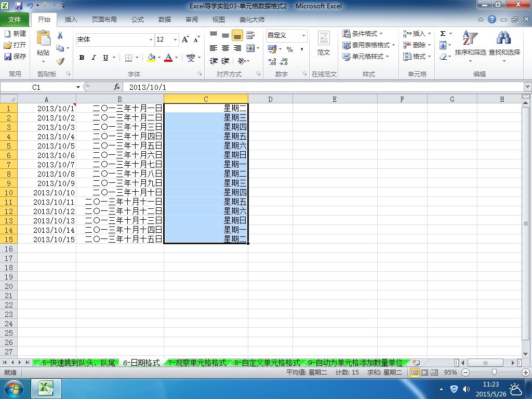
Task: Switch to the 数据 ribbon tab
Action: click(x=165, y=20)
